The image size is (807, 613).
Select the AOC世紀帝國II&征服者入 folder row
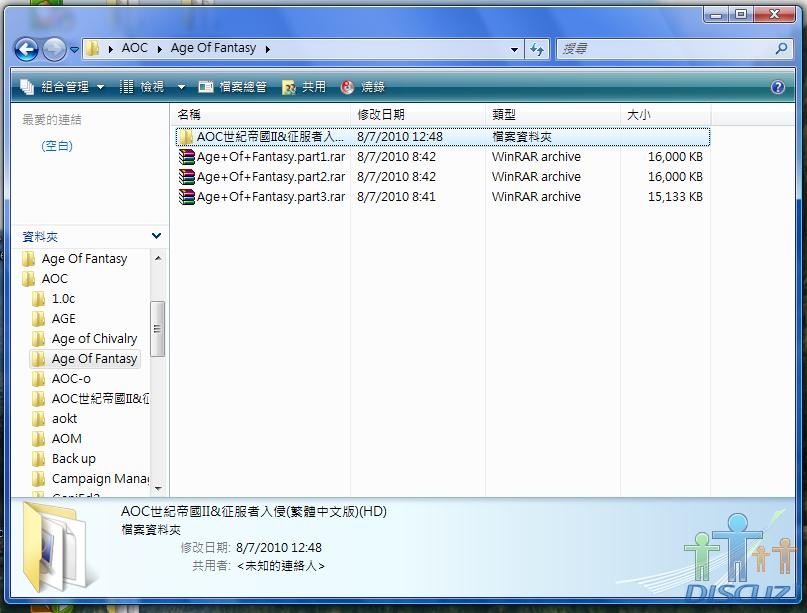pos(443,136)
